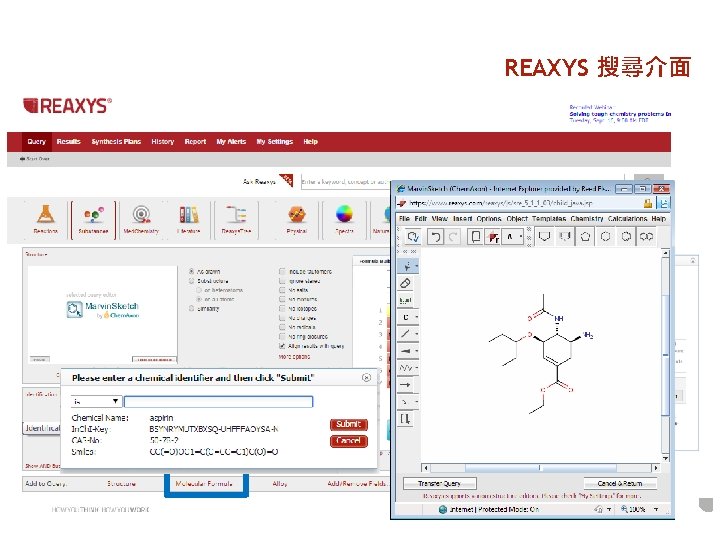This screenshot has width=720, height=540.
Task: Select the reaction arrow tool
Action: (x=406, y=385)
